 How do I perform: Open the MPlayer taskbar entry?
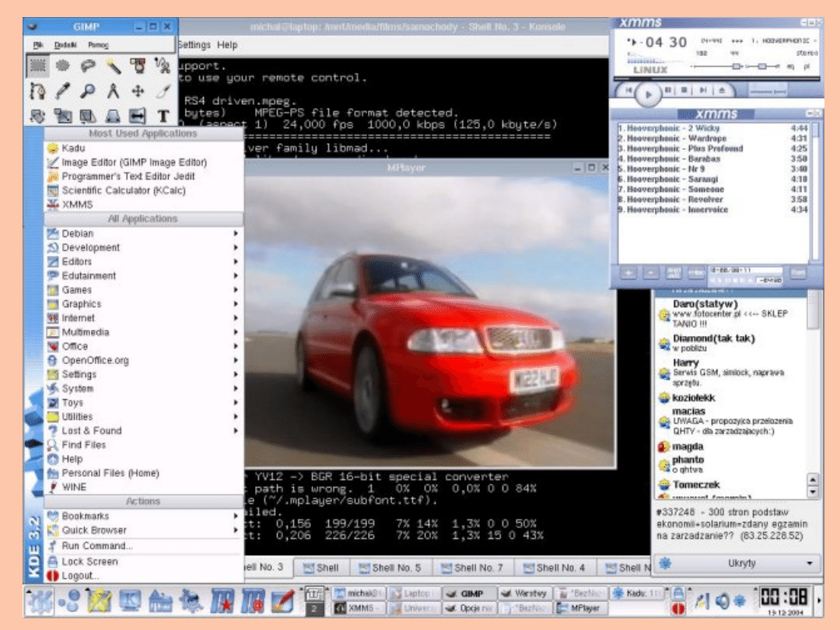pyautogui.click(x=579, y=608)
